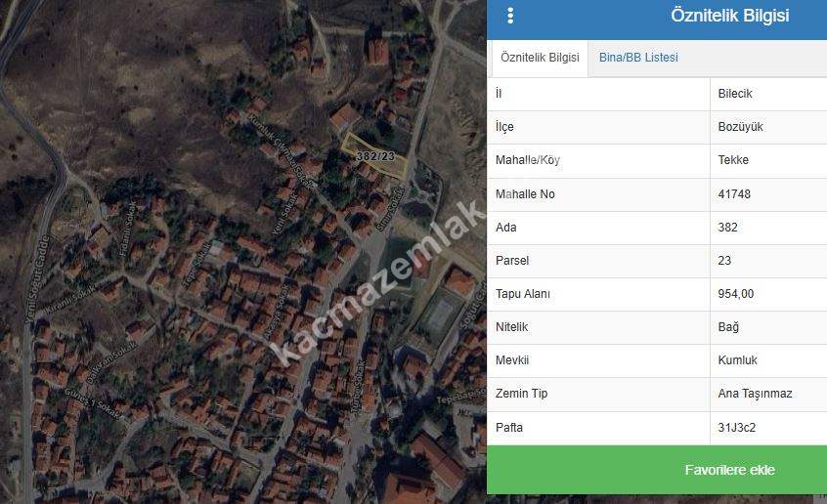Switch to the Bina/BB Listesi tab
The image size is (827, 504).
[637, 58]
